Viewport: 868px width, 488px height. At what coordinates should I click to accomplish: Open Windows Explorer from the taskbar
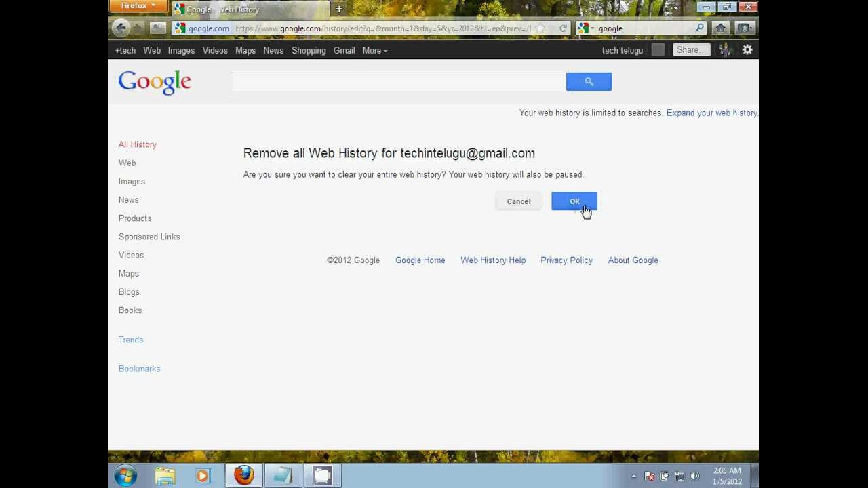(x=165, y=476)
